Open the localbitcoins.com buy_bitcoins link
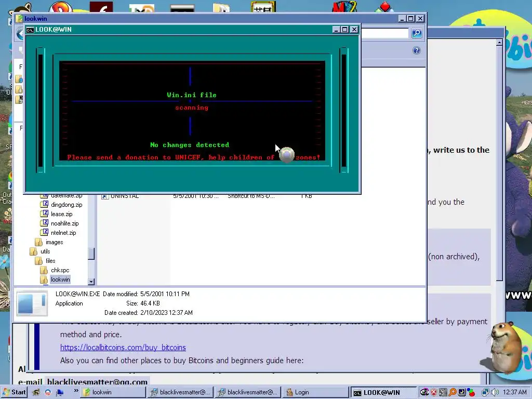532x399 pixels. tap(123, 348)
